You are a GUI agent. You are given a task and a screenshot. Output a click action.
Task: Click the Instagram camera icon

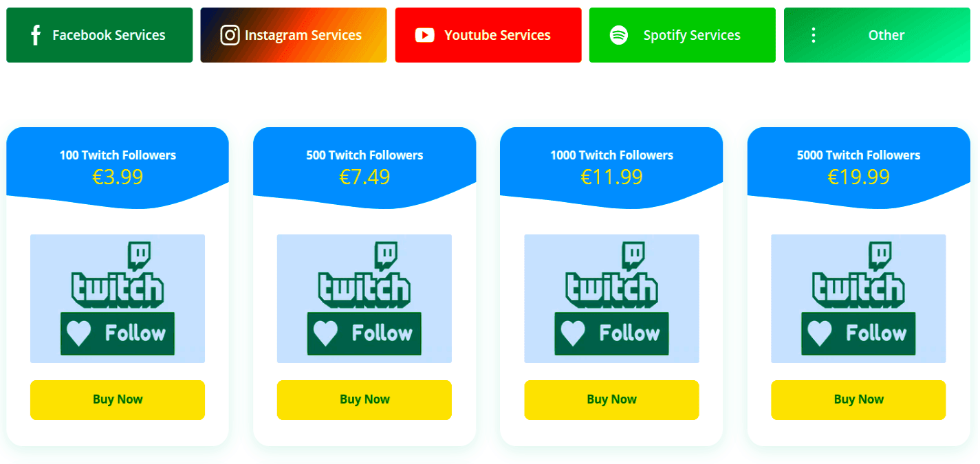(x=230, y=34)
